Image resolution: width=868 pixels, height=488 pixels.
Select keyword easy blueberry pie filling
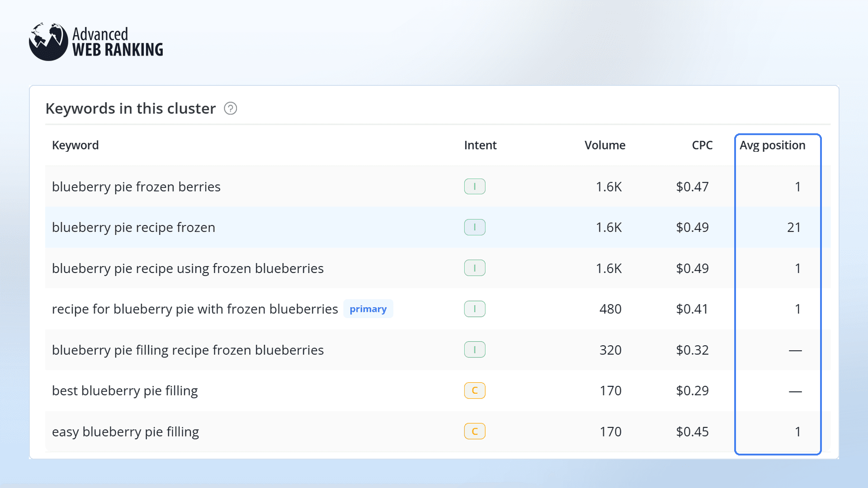point(125,432)
